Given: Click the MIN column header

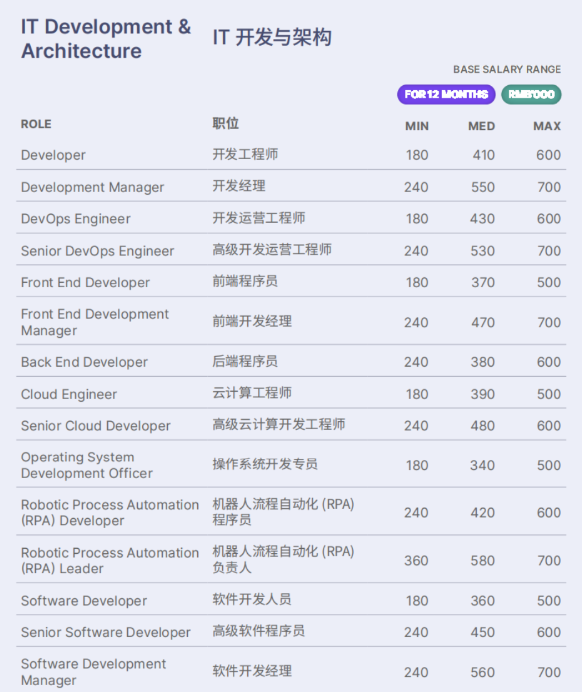Looking at the screenshot, I should pos(417,126).
